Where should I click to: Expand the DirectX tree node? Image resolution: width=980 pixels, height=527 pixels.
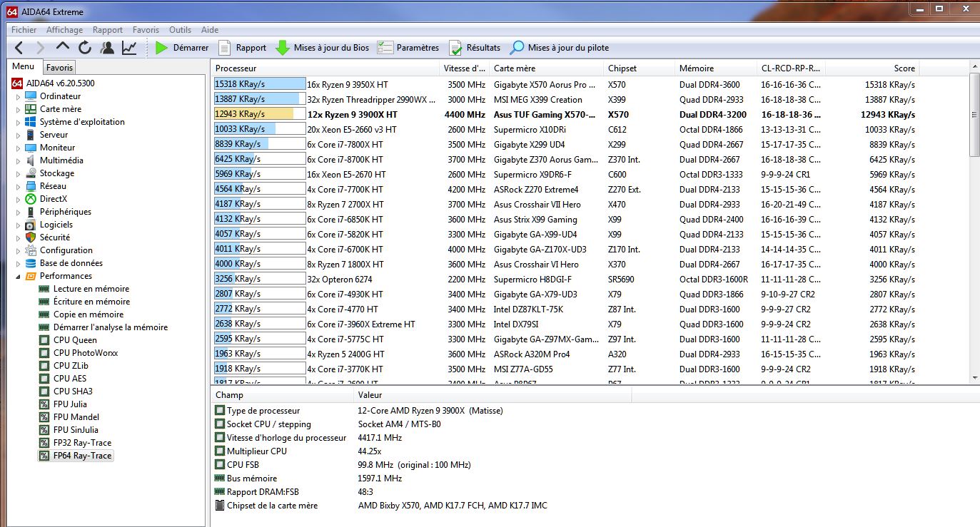coord(19,199)
